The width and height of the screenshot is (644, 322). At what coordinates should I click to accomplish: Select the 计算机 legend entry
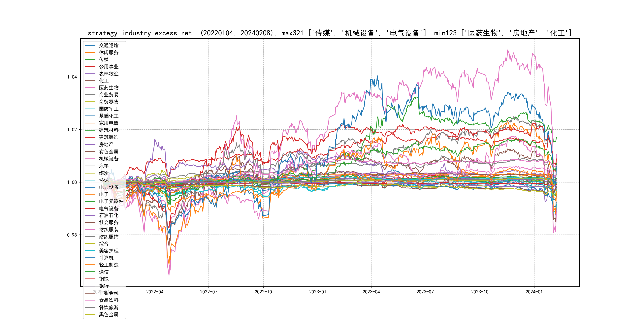106,258
